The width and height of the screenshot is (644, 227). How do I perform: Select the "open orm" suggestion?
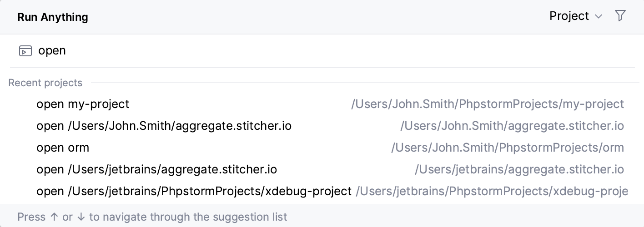pyautogui.click(x=63, y=148)
